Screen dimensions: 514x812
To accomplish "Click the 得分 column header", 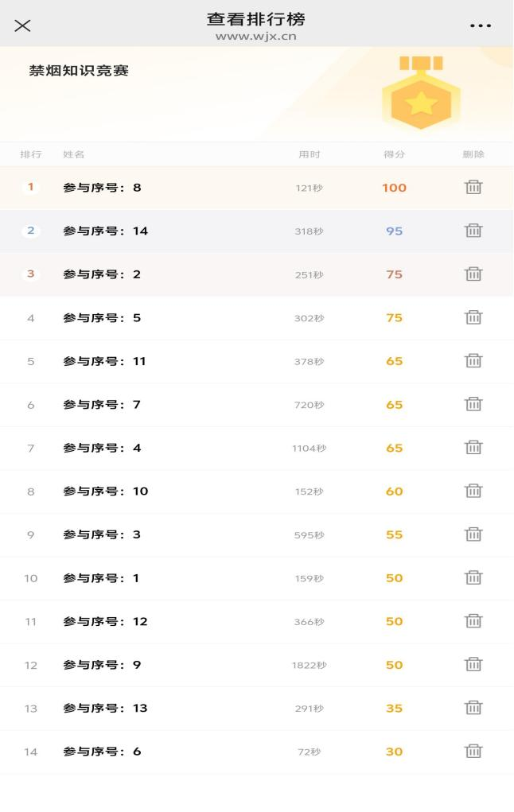I will 394,154.
